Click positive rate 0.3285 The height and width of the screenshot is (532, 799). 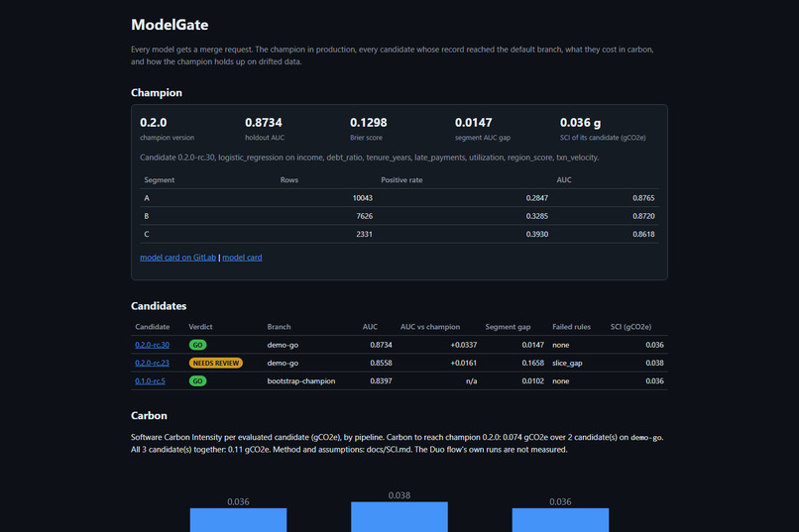click(537, 216)
